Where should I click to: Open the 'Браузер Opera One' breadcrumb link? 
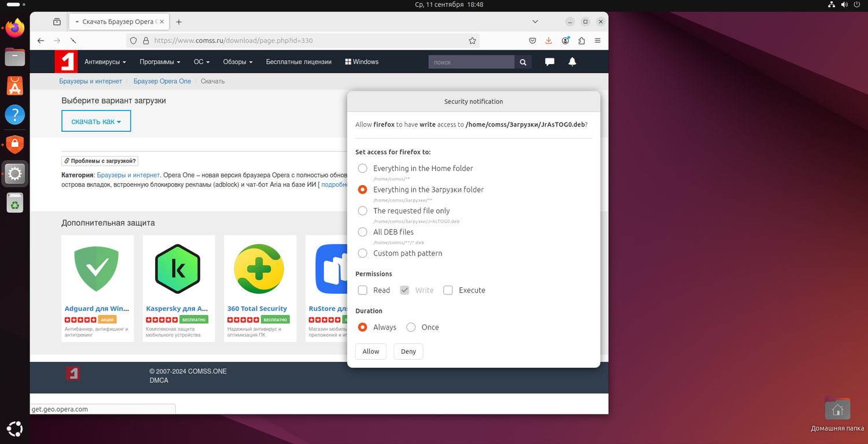162,82
